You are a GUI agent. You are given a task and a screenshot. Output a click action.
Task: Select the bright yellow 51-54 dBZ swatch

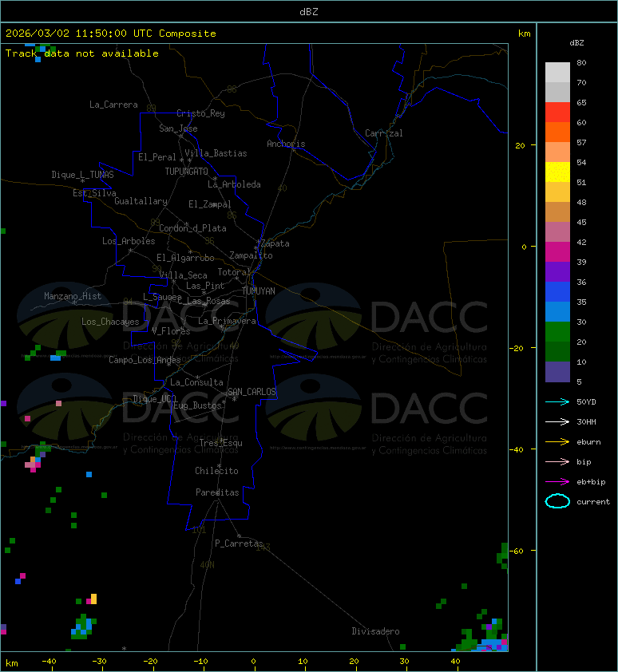(557, 172)
